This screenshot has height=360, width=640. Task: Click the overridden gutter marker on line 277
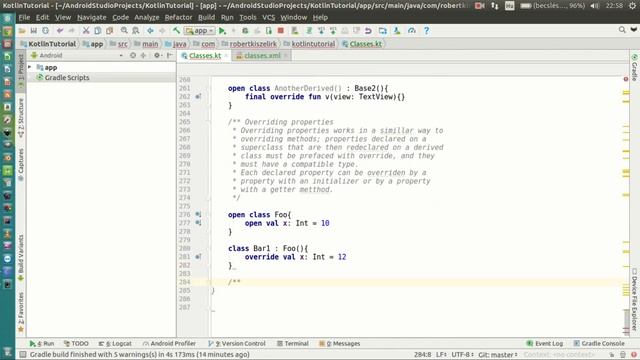tap(198, 223)
